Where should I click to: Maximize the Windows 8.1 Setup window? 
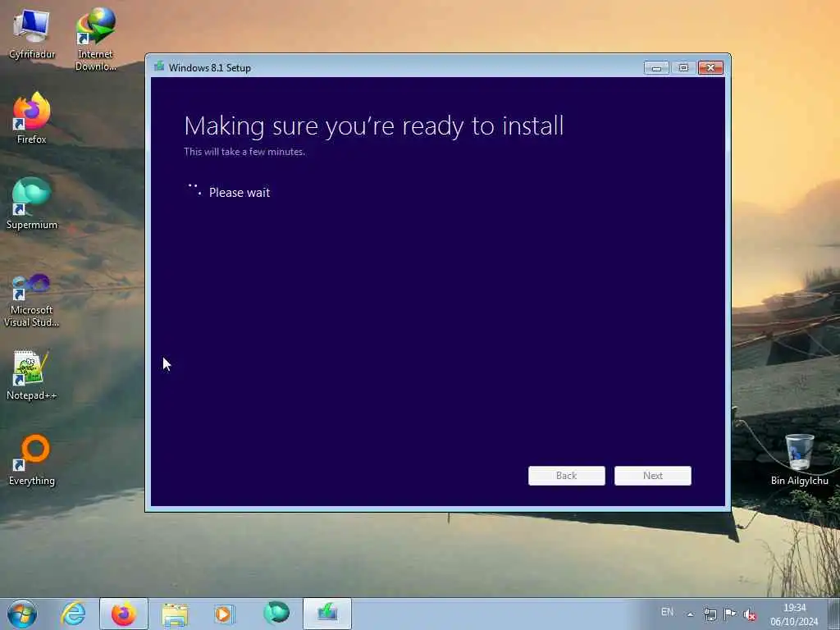click(683, 67)
